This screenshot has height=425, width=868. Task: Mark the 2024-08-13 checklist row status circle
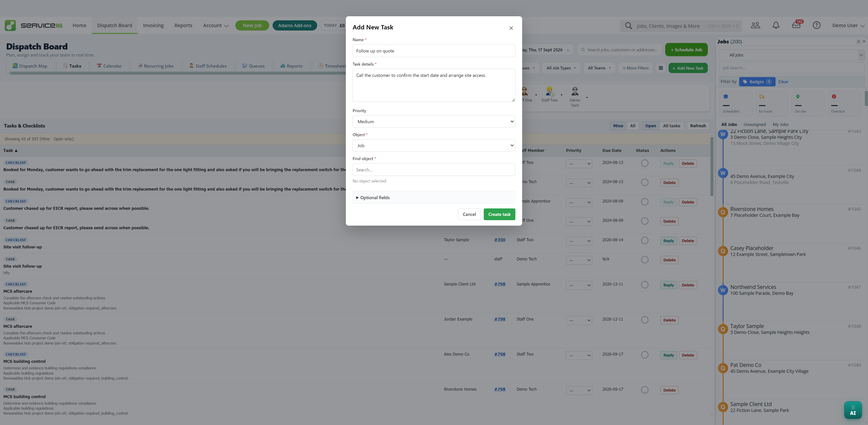pos(644,163)
